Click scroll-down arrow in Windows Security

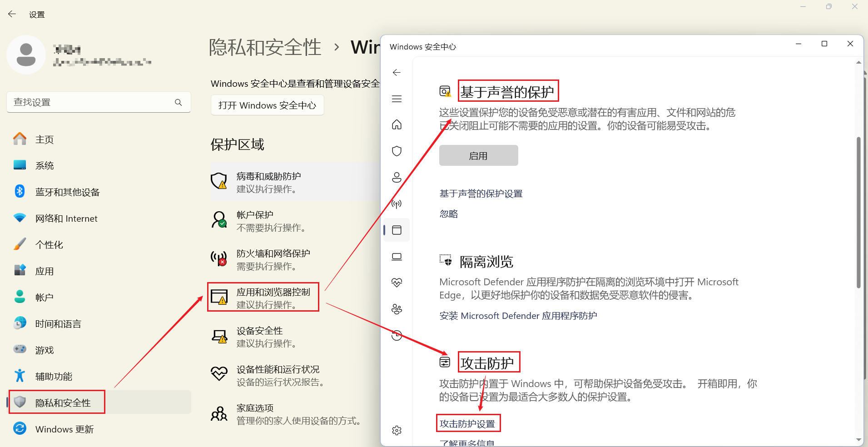point(858,440)
